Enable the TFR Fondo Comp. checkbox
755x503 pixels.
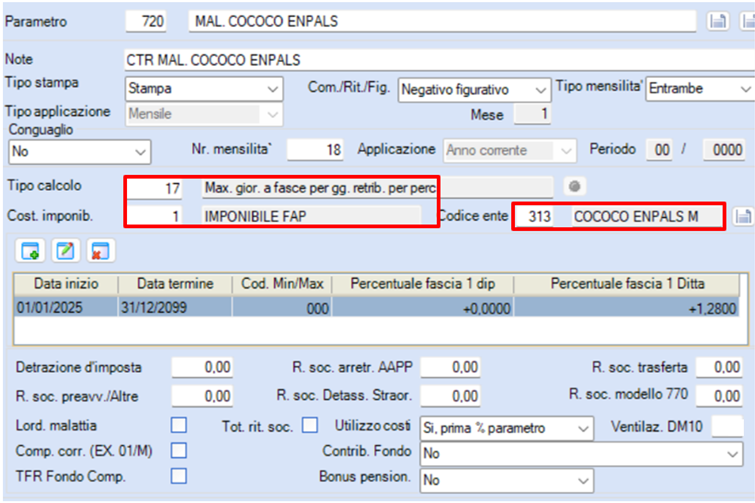pyautogui.click(x=179, y=476)
